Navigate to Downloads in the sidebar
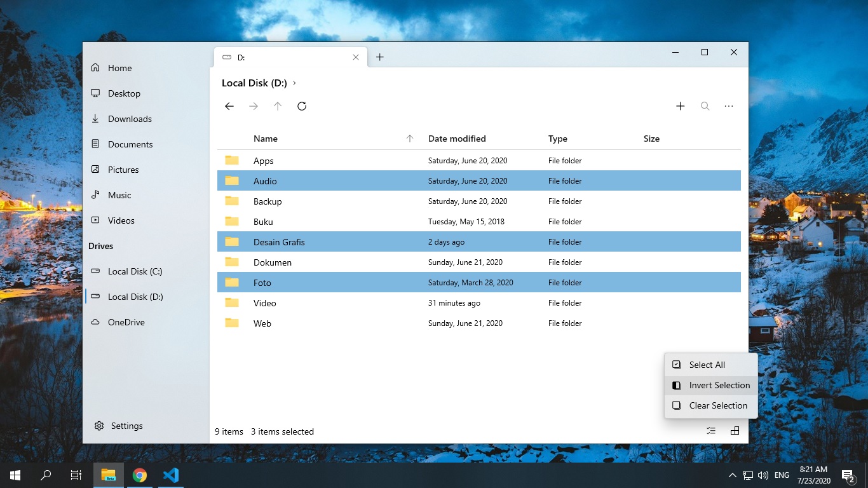 [130, 119]
